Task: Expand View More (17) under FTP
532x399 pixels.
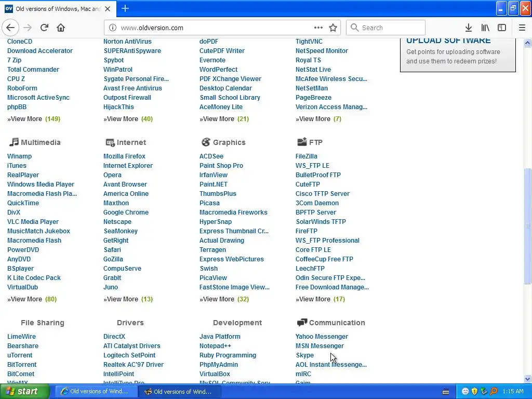Action: tap(320, 299)
